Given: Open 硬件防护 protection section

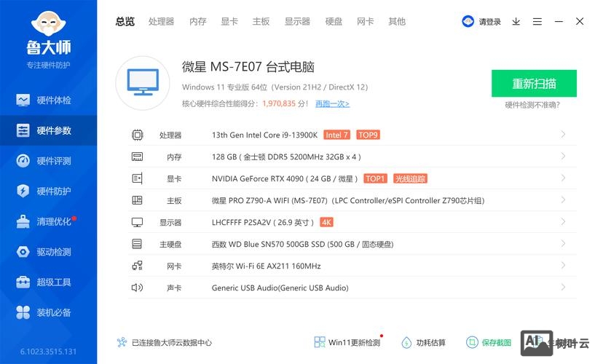Looking at the screenshot, I should 48,191.
